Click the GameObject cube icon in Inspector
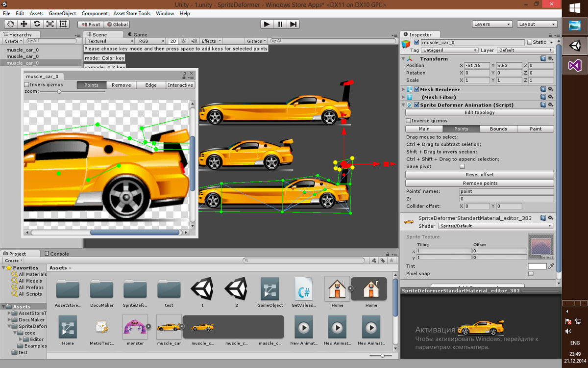The height and width of the screenshot is (368, 588). coord(406,45)
